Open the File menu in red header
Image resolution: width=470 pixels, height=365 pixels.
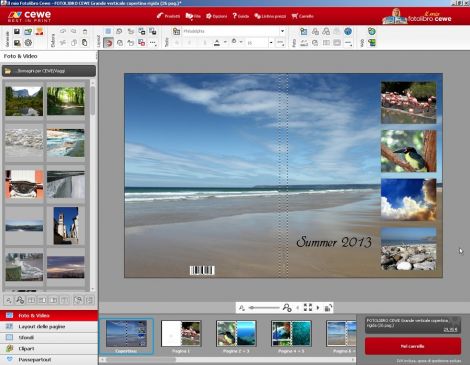click(193, 16)
